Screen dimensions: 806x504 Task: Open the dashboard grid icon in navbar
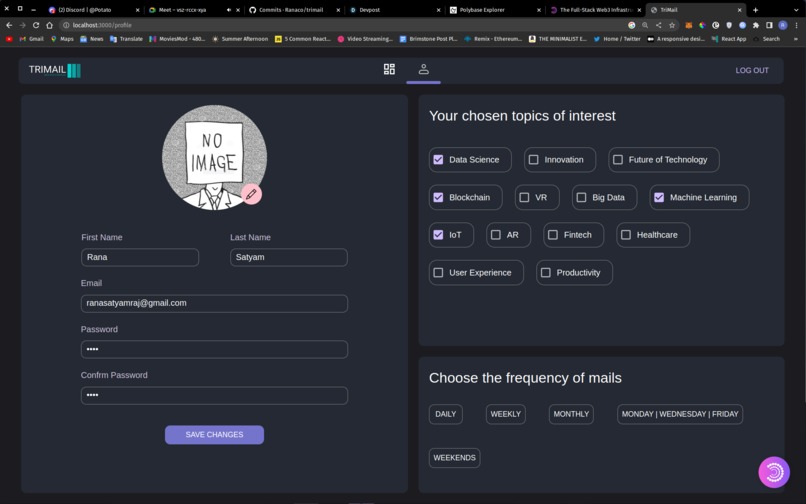point(389,69)
